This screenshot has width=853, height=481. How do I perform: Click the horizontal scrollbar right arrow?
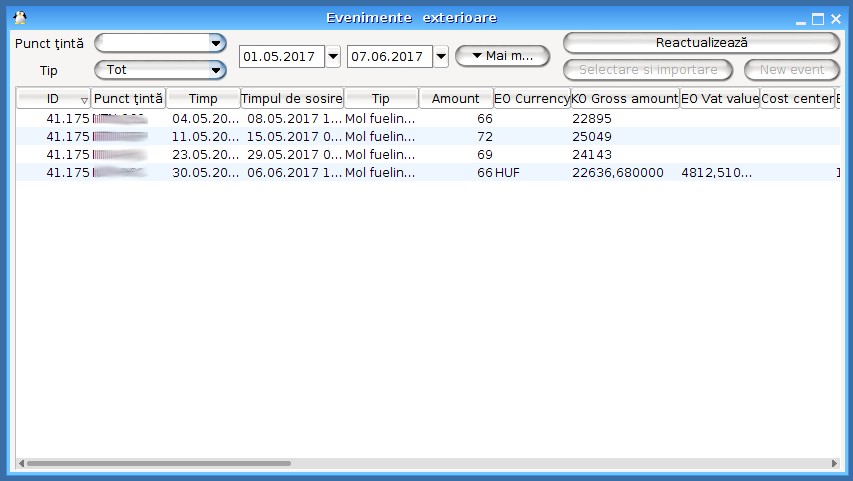(x=836, y=464)
